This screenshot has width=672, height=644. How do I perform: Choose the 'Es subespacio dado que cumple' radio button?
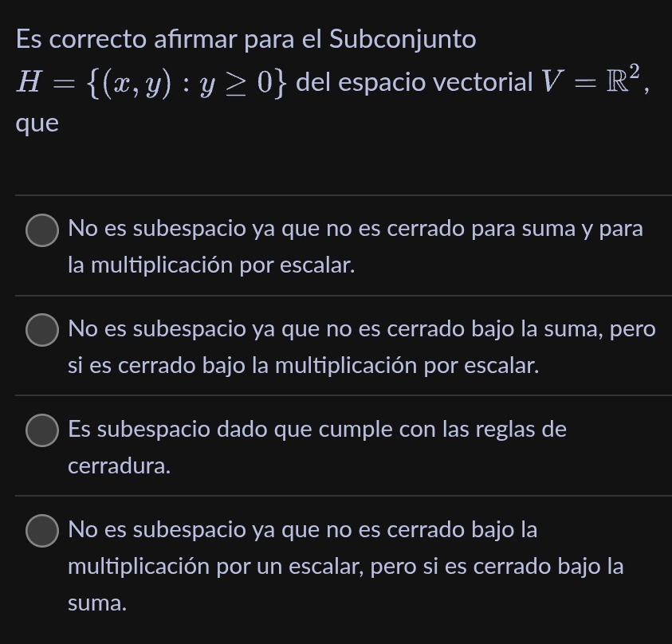(42, 430)
